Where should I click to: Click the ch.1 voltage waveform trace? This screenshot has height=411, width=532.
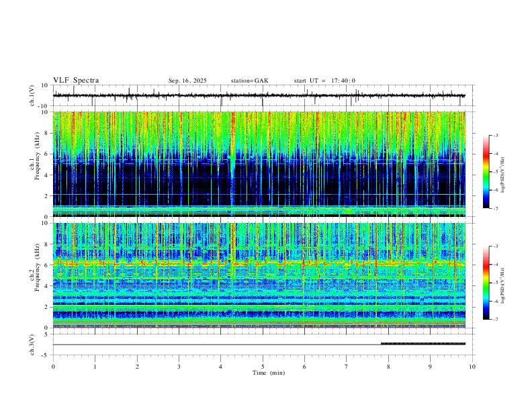click(259, 95)
